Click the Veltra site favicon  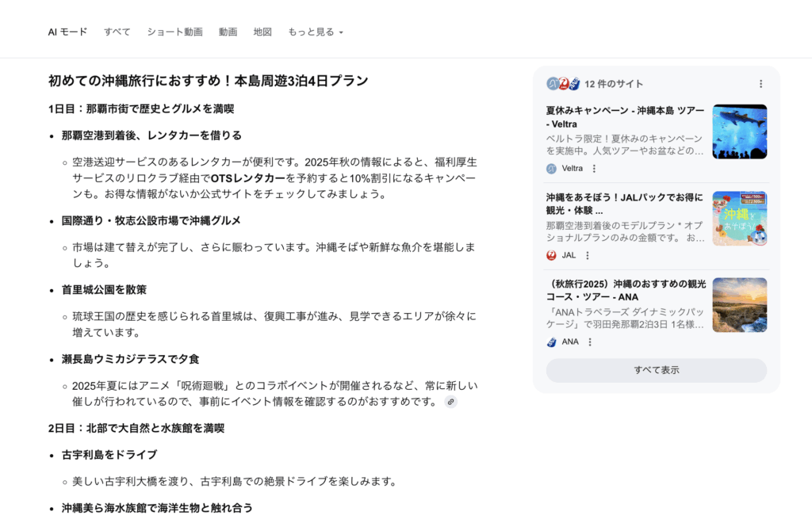click(x=552, y=169)
